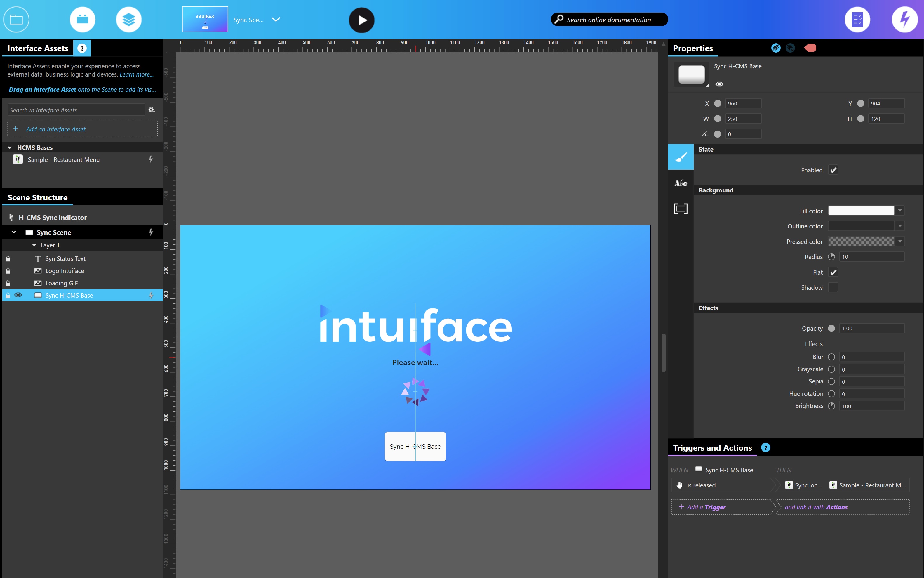Open the Outline color dropdown arrow
Viewport: 924px width, 578px height.
click(x=900, y=226)
